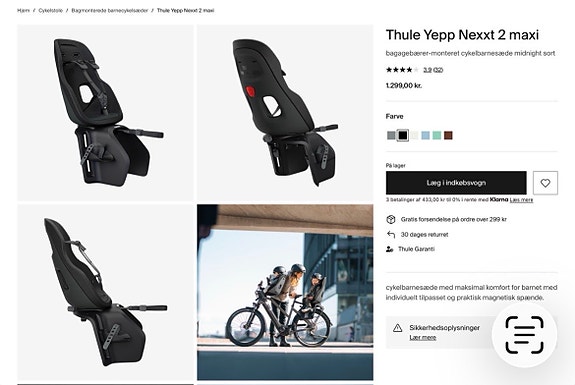The image size is (575, 385).
Task: Go to Hjem breadcrumb
Action: pos(23,10)
